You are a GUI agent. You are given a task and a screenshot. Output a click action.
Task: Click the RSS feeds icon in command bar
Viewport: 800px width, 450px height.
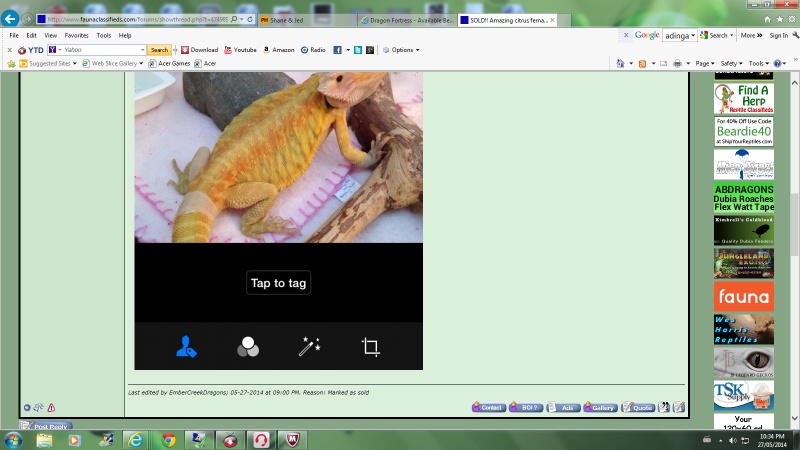642,64
